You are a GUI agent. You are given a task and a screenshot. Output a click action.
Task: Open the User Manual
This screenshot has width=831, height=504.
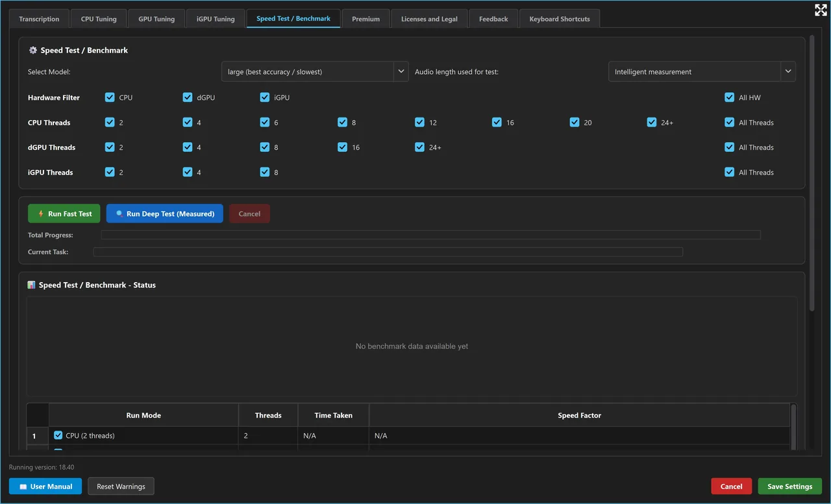click(x=45, y=486)
